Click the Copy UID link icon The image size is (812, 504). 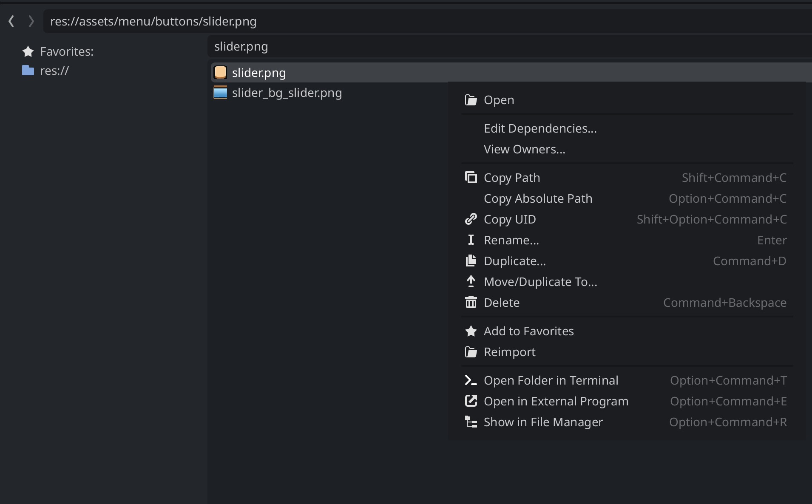tap(471, 219)
